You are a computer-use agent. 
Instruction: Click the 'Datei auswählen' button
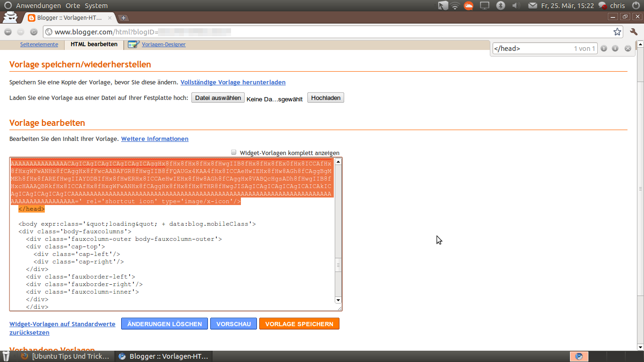click(x=217, y=98)
